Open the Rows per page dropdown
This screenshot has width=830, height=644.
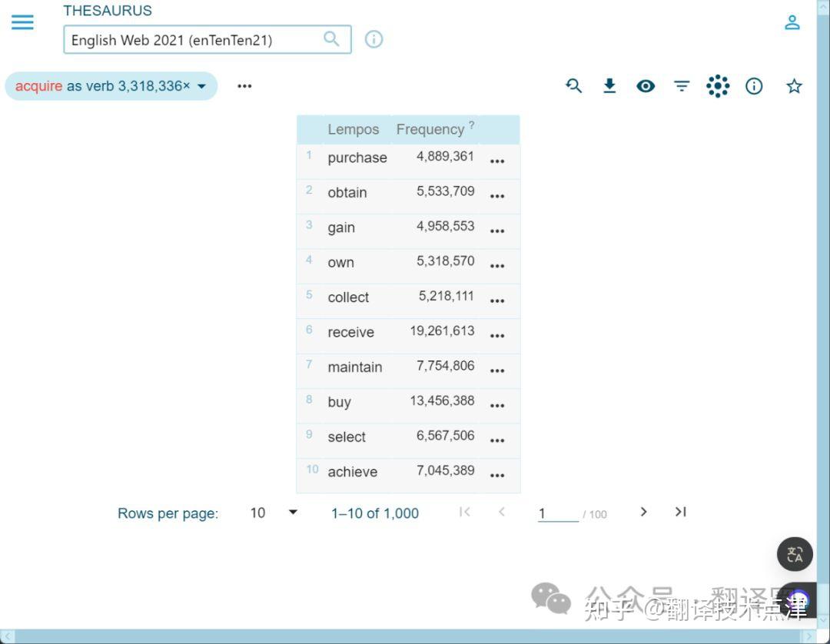point(293,513)
